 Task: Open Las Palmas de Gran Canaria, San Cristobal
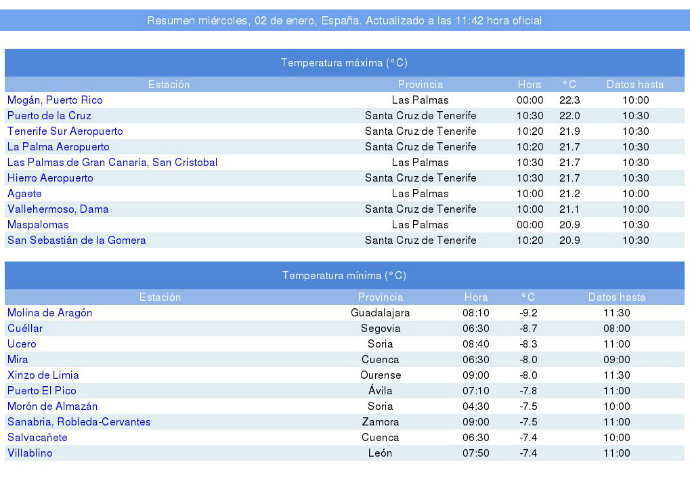click(112, 162)
